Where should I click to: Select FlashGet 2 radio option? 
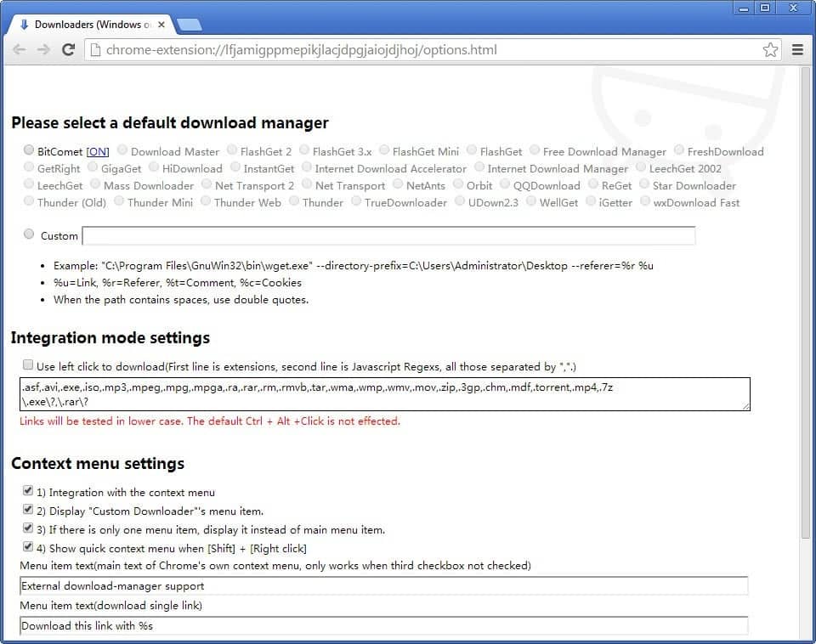pos(231,150)
